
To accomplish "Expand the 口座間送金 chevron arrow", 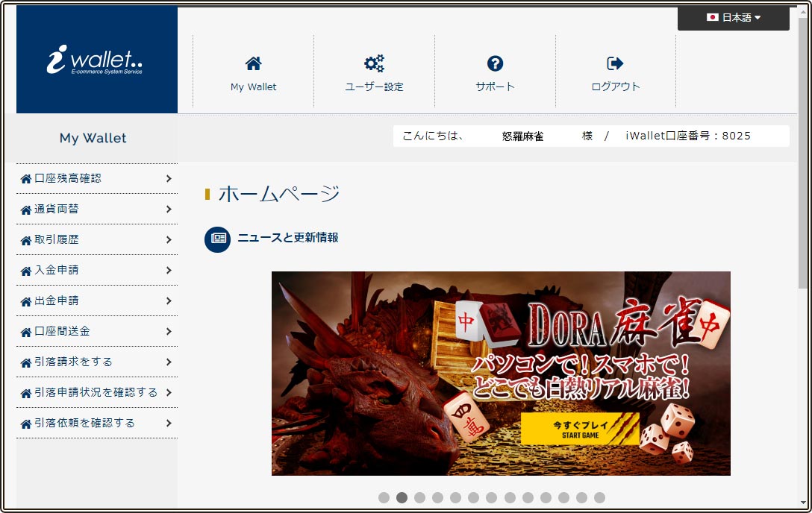I will click(169, 332).
